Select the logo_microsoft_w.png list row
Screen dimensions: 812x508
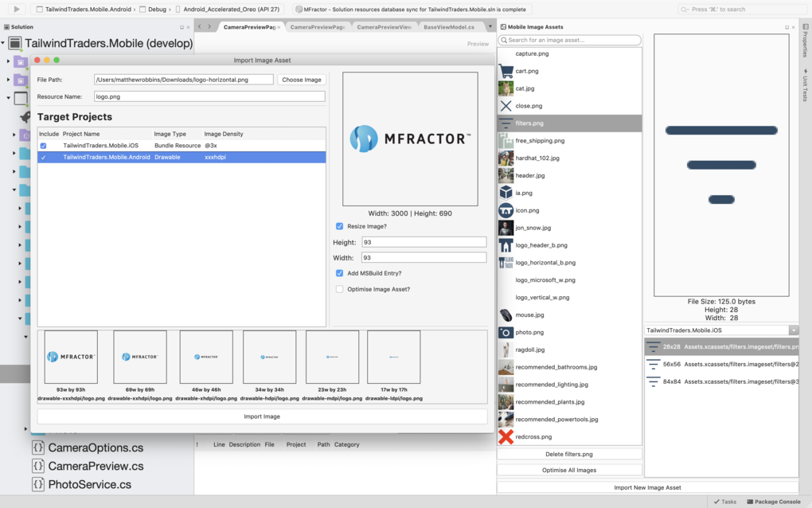(x=570, y=280)
